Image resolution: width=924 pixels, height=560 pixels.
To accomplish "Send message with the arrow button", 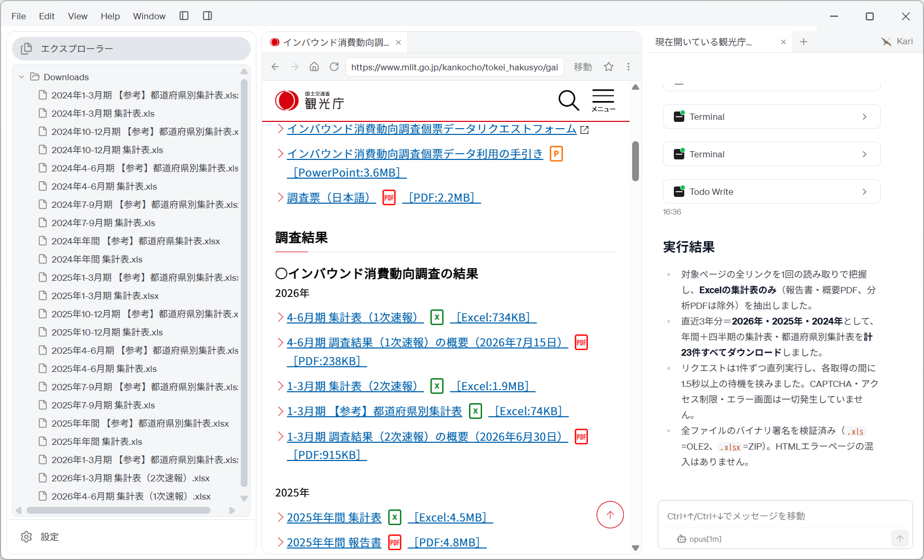I will click(x=900, y=539).
